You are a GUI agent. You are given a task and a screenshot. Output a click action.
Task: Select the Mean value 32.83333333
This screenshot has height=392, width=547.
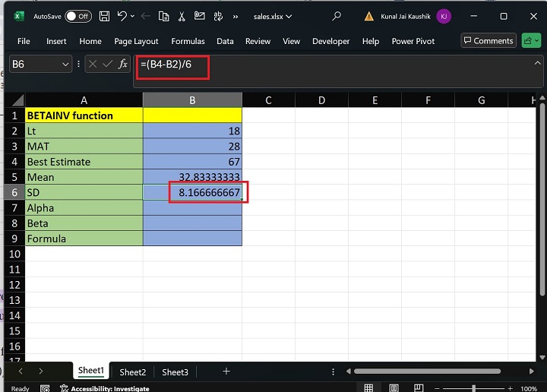click(192, 177)
